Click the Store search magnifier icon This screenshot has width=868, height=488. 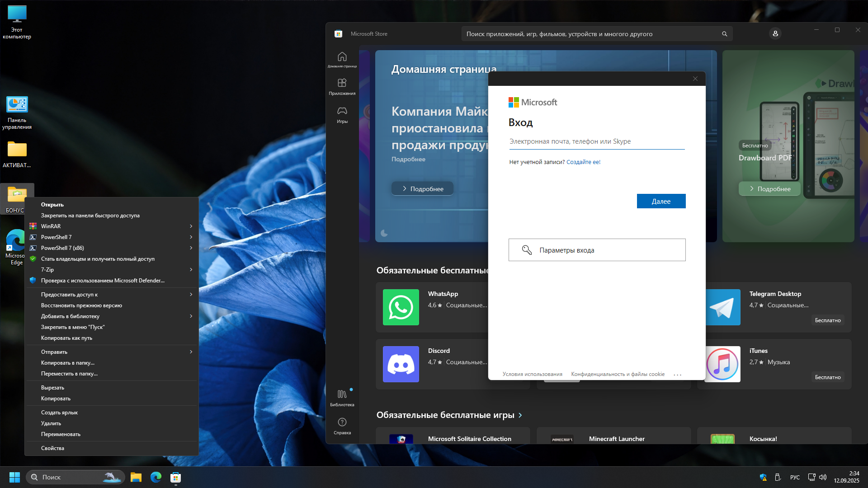tap(724, 34)
